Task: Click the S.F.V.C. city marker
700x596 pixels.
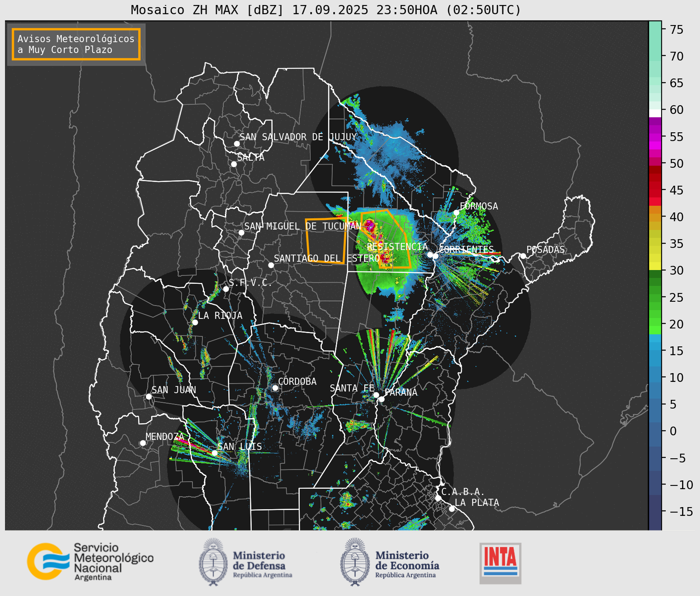Action: point(226,289)
